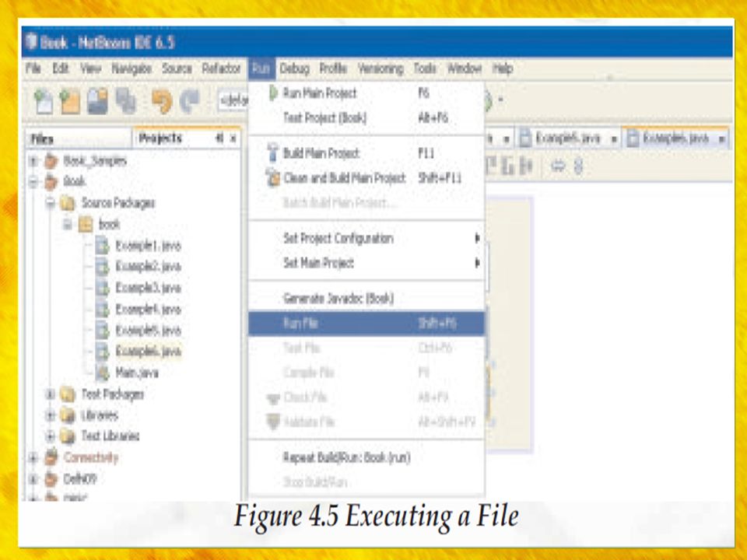Image resolution: width=747 pixels, height=560 pixels.
Task: Click the Book_Samples project icon
Action: point(51,160)
